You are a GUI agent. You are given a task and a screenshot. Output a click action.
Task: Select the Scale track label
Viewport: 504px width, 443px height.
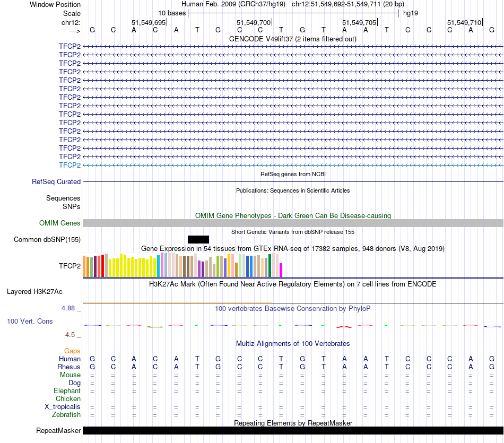coord(72,13)
